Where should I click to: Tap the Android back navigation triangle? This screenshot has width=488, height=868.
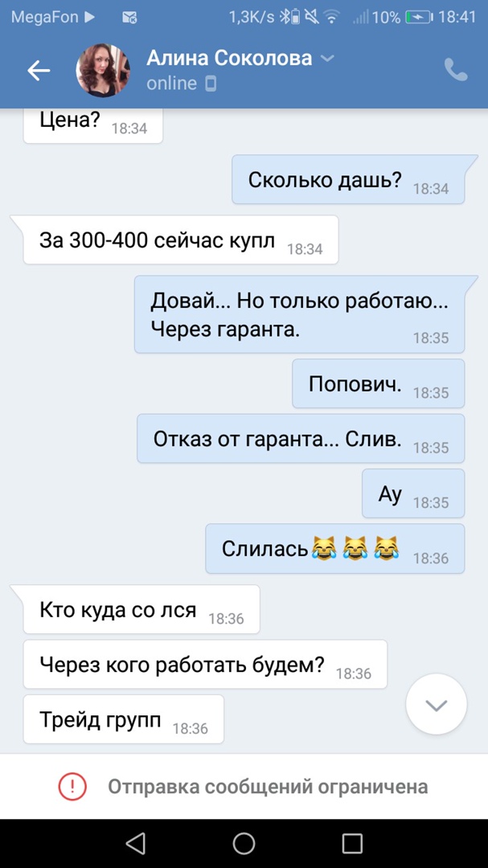135,843
